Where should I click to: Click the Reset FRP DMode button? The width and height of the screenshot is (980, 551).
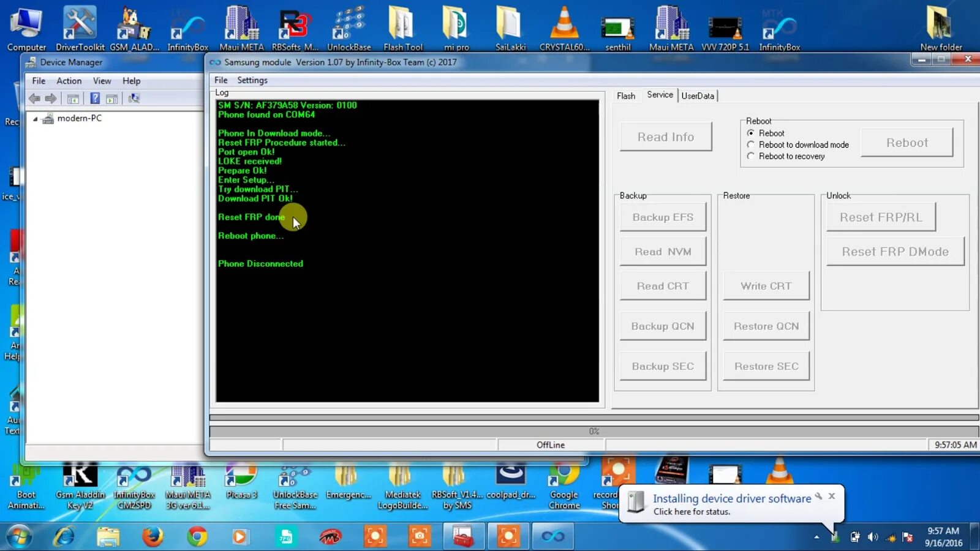[x=895, y=252]
